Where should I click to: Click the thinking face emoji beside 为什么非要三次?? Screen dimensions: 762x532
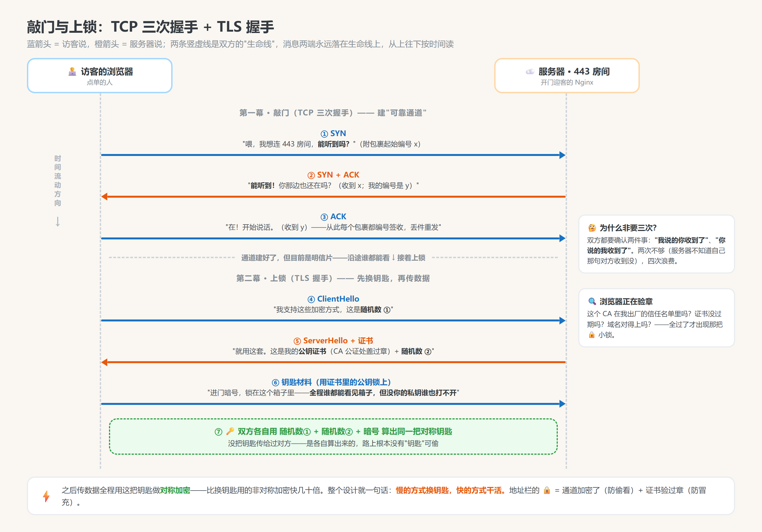pyautogui.click(x=592, y=228)
